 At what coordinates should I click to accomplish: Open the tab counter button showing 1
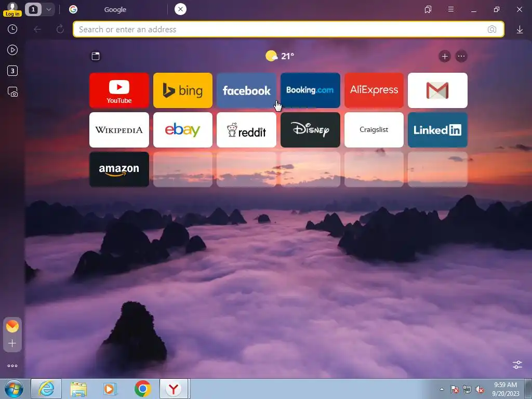pos(33,9)
